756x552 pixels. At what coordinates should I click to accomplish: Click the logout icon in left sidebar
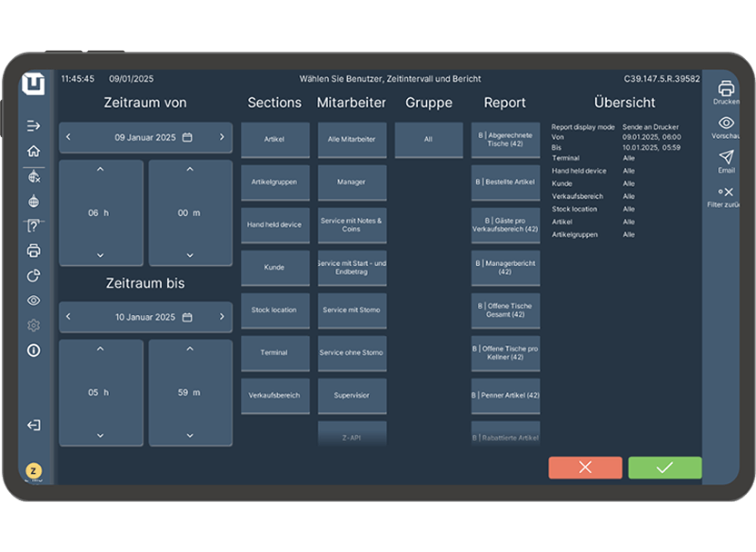34,425
